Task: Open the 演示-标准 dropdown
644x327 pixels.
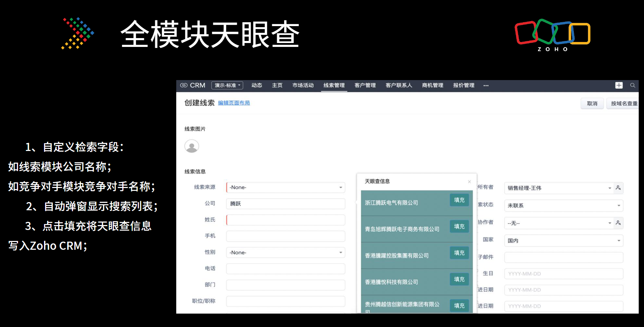Action: [227, 85]
